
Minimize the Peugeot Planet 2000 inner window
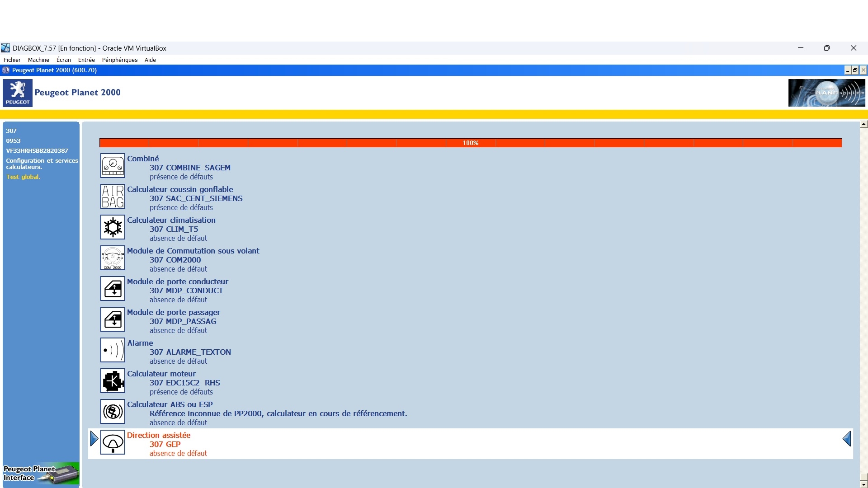(848, 70)
